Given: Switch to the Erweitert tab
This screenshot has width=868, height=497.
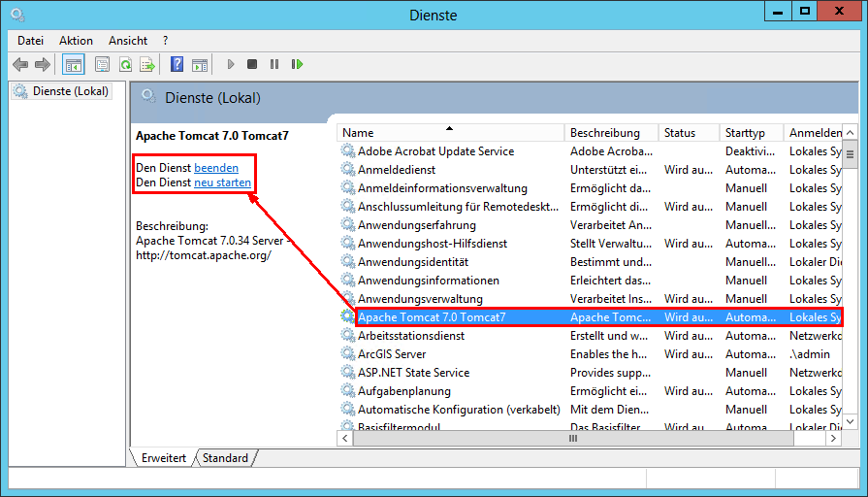Looking at the screenshot, I should [x=163, y=457].
